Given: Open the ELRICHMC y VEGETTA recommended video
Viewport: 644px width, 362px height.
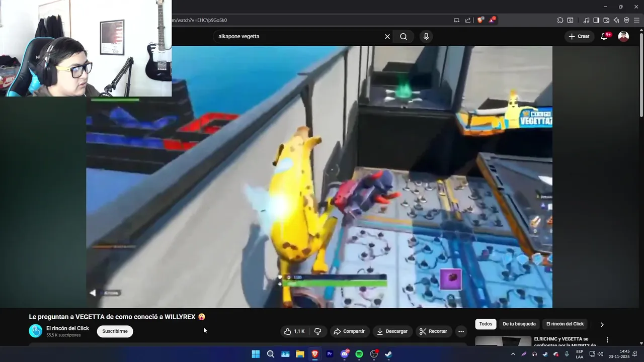Looking at the screenshot, I should [x=565, y=342].
